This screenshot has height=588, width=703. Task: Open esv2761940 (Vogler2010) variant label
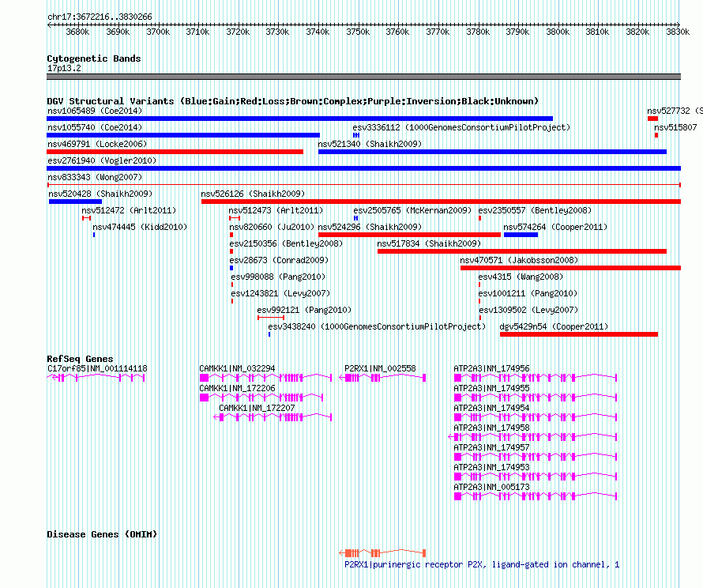click(102, 160)
